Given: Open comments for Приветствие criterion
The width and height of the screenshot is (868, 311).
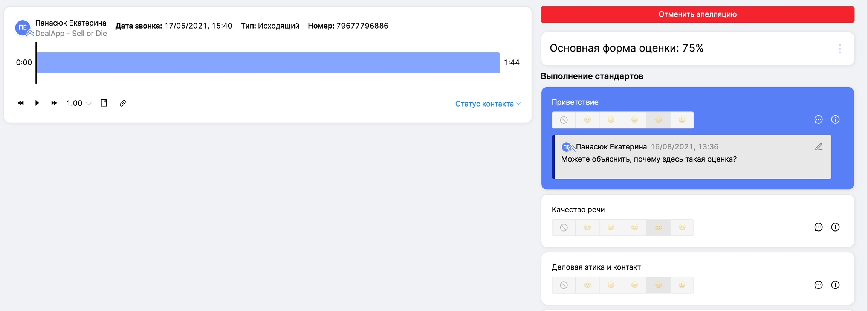Looking at the screenshot, I should click(818, 120).
